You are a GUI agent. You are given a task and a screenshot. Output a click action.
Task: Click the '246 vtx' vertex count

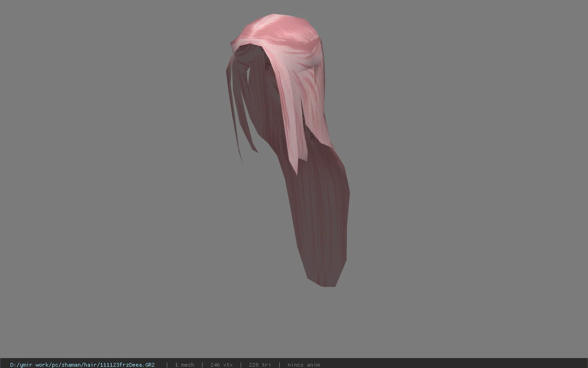click(221, 365)
